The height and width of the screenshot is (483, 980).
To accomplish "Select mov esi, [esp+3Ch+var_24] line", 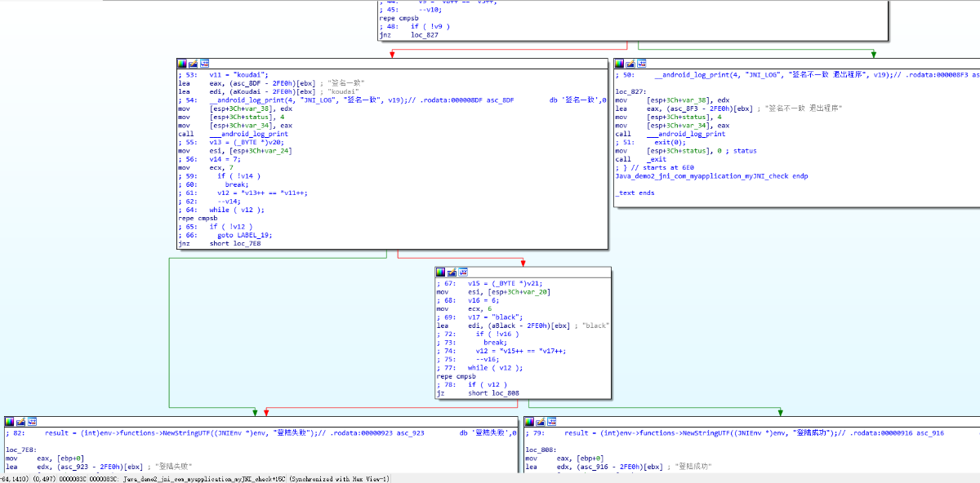I will click(235, 151).
